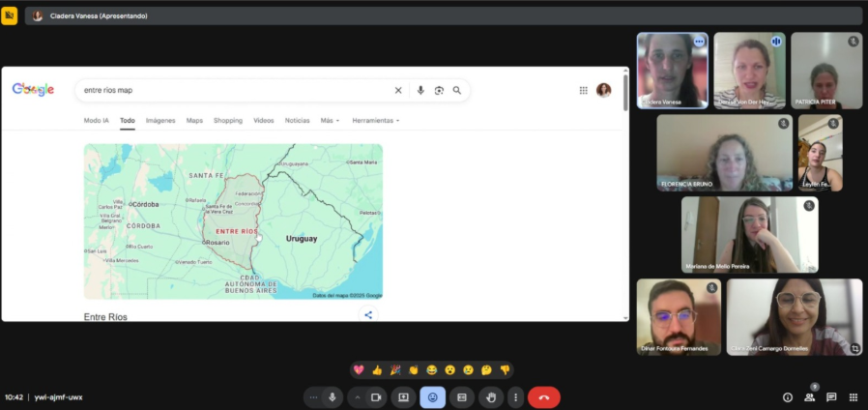
Task: Send the thumbs up reaction
Action: 377,369
